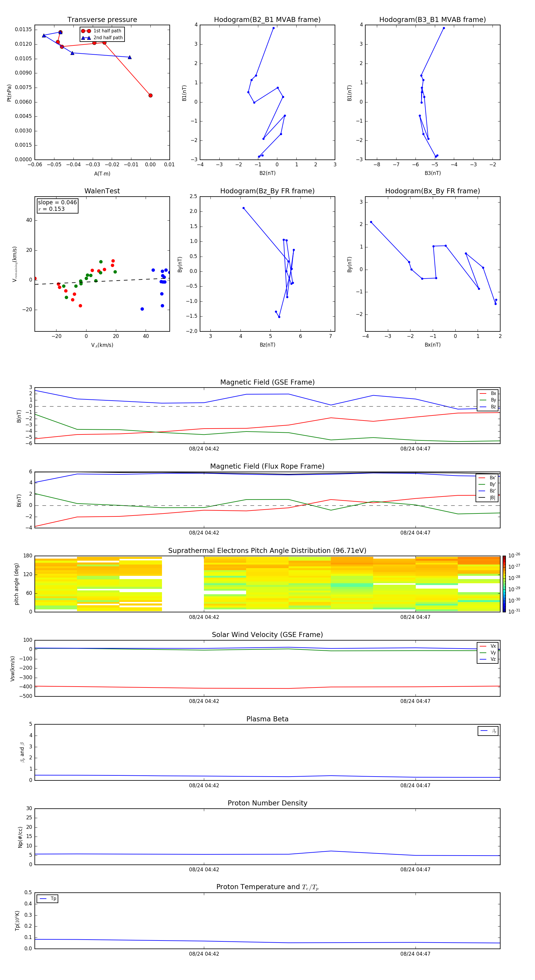This screenshot has width=535, height=980.
Task: Click the 'VA(km/s)' x-axis label of WalenTest
Action: pyautogui.click(x=102, y=345)
